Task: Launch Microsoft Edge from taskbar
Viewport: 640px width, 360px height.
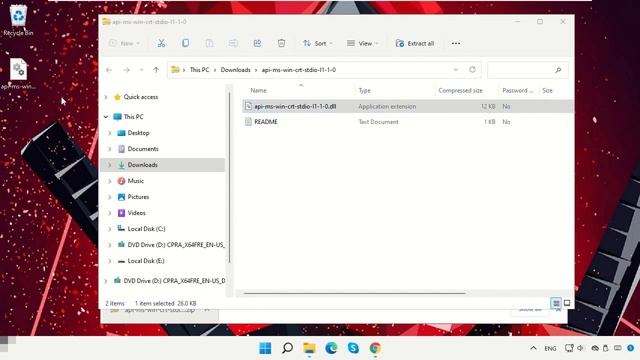Action: [331, 348]
